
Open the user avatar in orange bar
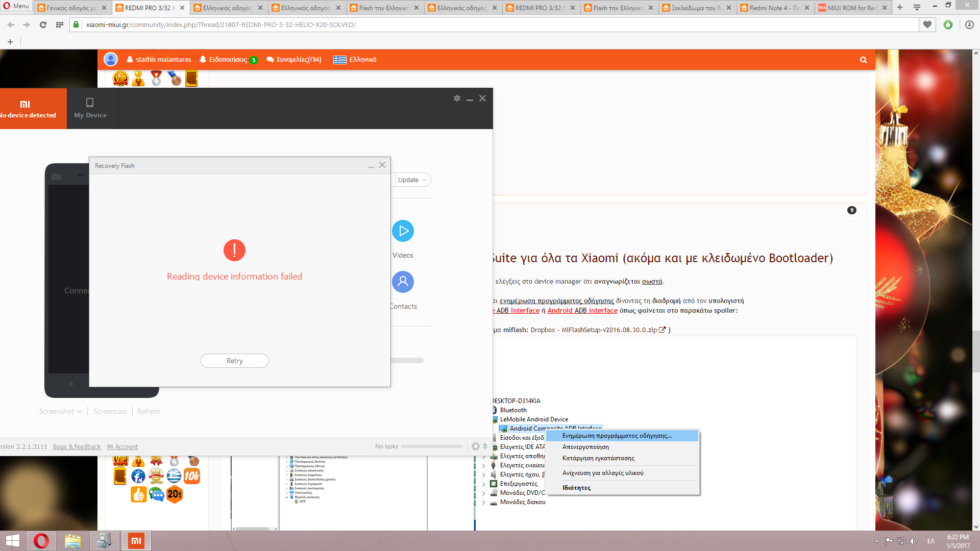point(111,60)
